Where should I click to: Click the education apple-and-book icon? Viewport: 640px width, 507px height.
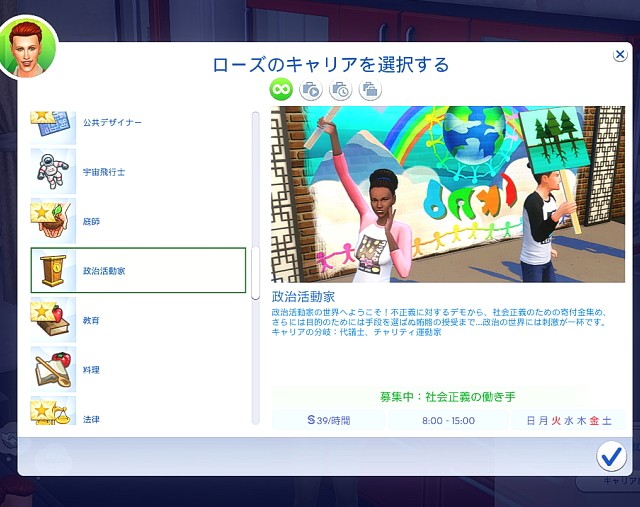(53, 320)
